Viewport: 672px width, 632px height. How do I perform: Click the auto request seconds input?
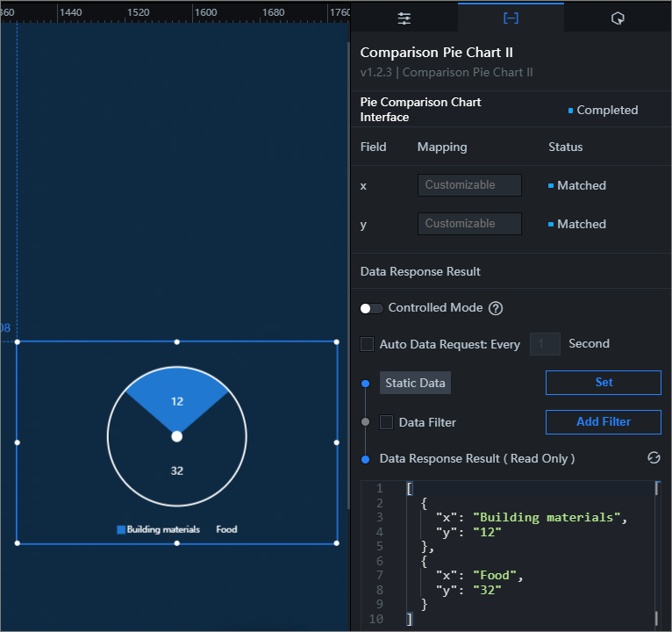click(545, 344)
